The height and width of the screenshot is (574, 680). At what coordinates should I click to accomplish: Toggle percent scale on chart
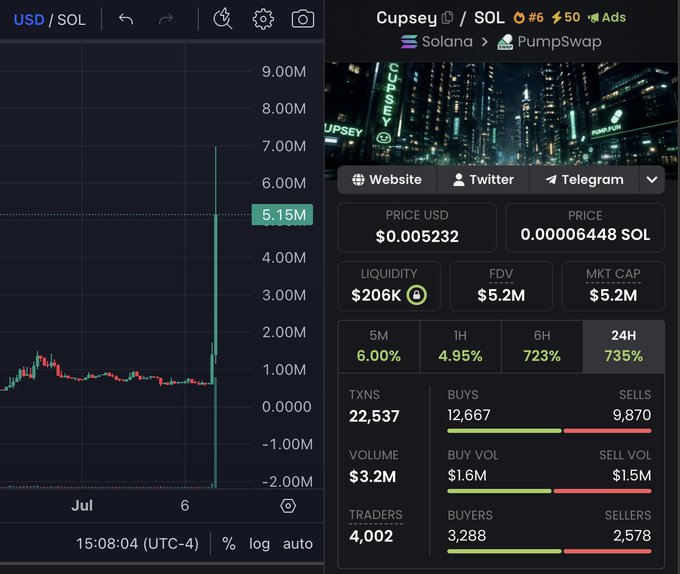coord(229,544)
